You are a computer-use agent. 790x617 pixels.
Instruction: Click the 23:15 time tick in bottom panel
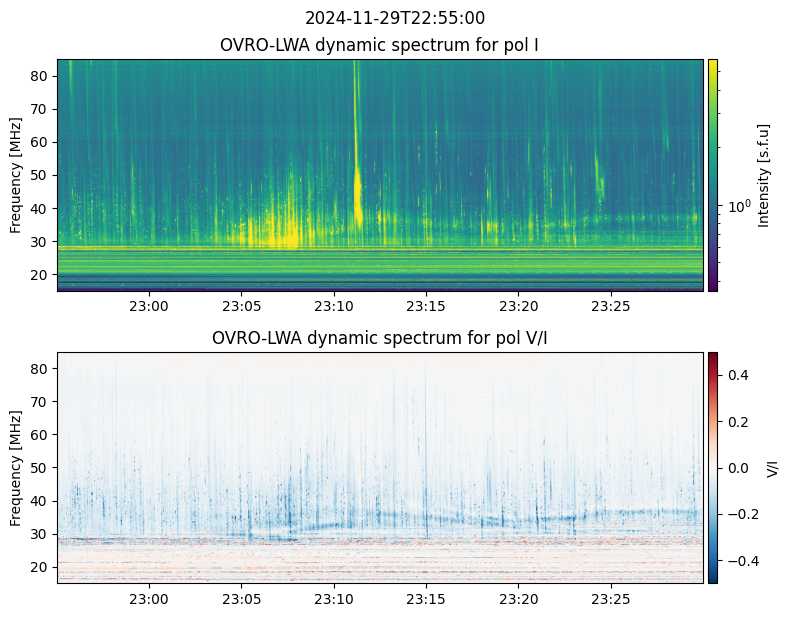[x=426, y=599]
